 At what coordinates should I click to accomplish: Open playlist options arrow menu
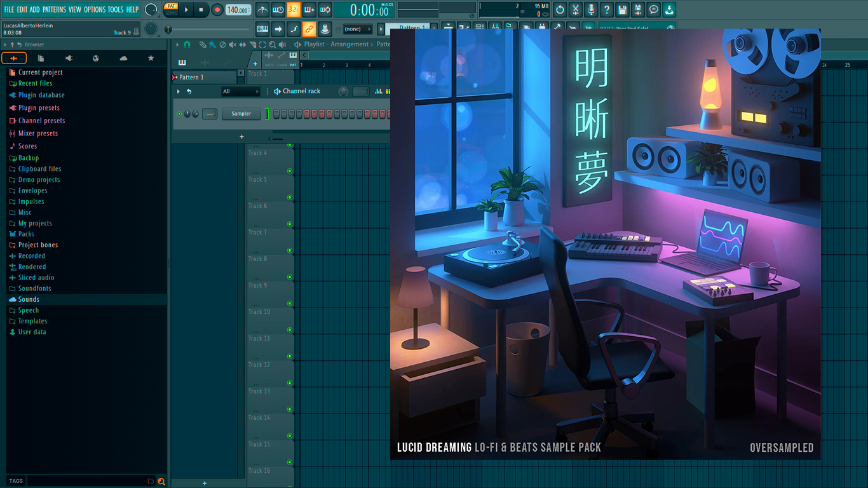pos(177,44)
